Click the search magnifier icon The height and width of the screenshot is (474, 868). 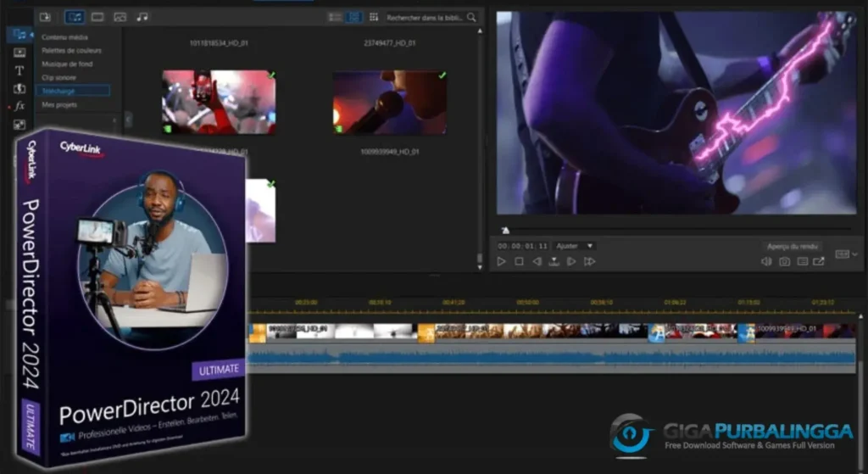(x=471, y=18)
